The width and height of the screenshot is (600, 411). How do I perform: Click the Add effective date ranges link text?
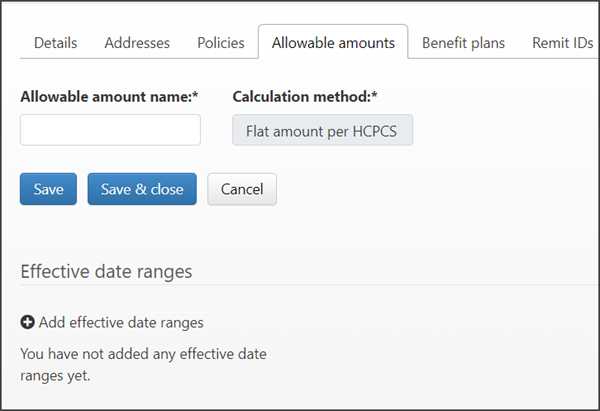[121, 322]
